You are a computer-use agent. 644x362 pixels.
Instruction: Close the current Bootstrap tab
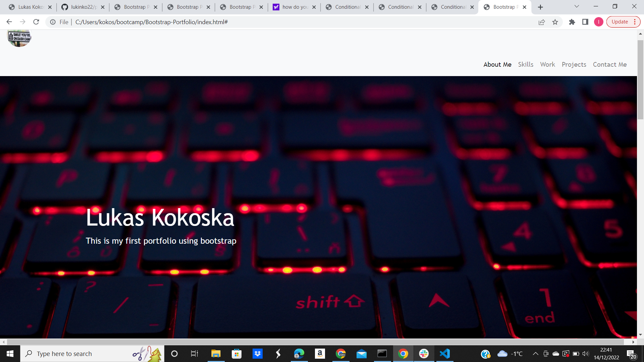click(525, 7)
